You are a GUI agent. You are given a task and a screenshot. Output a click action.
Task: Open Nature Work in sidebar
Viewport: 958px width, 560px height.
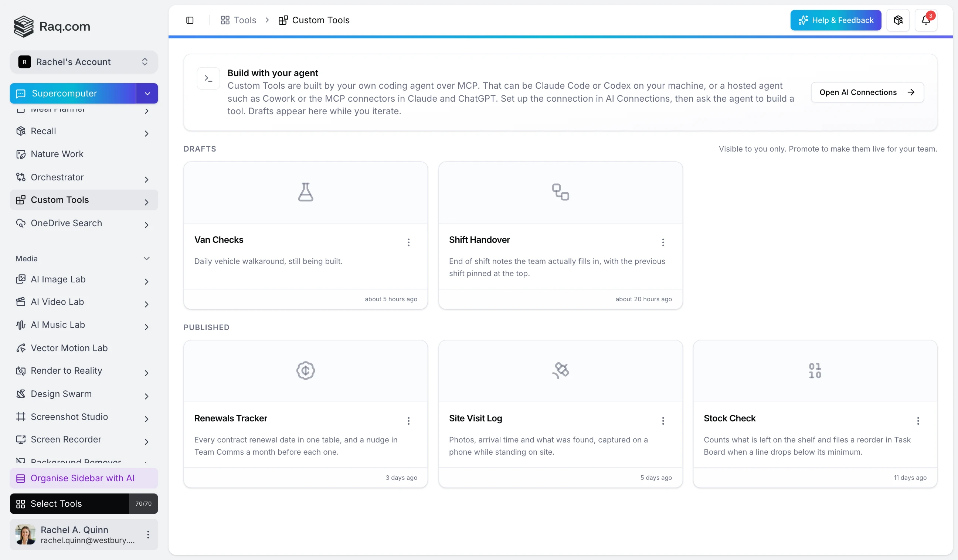(84, 154)
